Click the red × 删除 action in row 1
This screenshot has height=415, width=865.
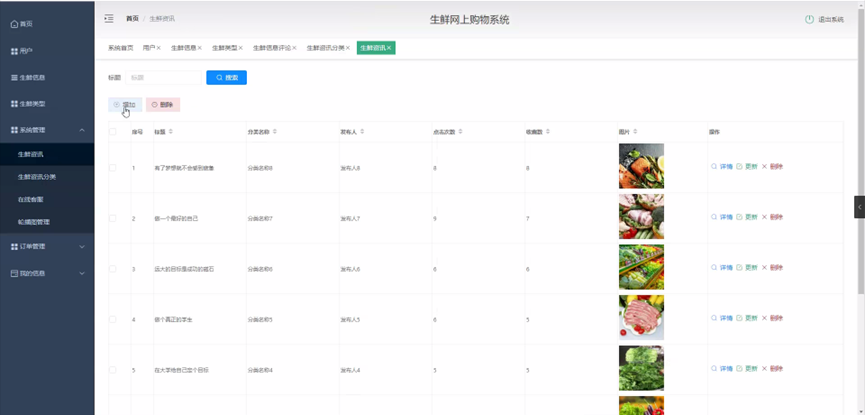[772, 166]
